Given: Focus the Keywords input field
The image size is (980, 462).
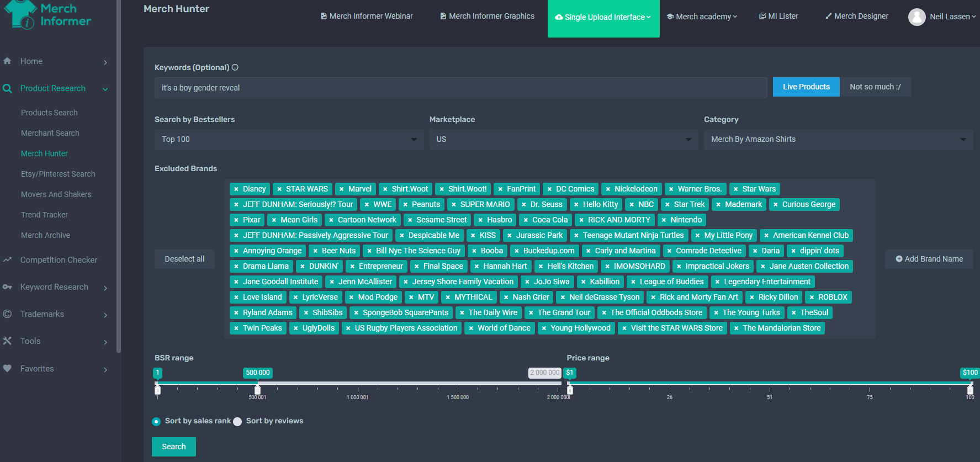Looking at the screenshot, I should [x=461, y=88].
